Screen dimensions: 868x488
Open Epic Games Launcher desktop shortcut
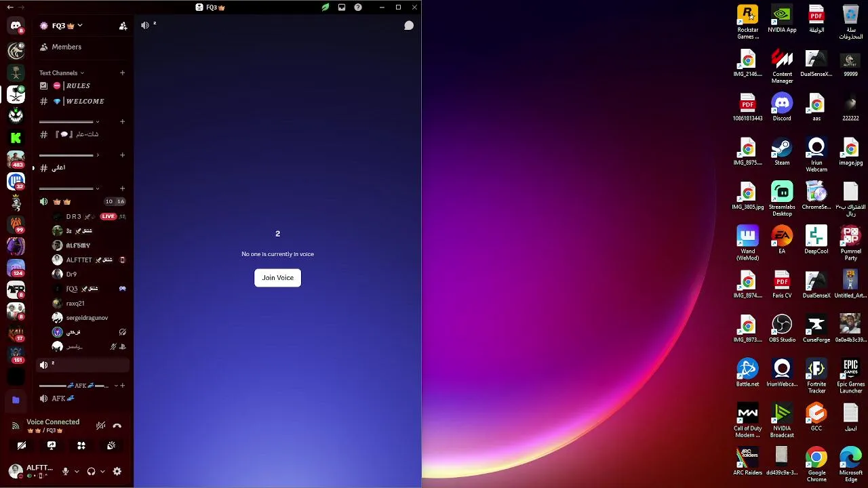click(x=850, y=376)
